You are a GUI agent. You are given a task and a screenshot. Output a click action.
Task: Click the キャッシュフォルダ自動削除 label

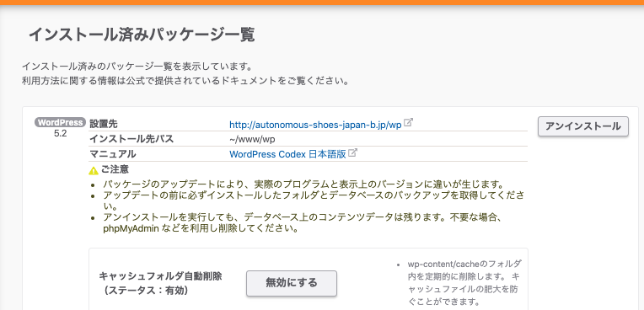[x=160, y=276]
